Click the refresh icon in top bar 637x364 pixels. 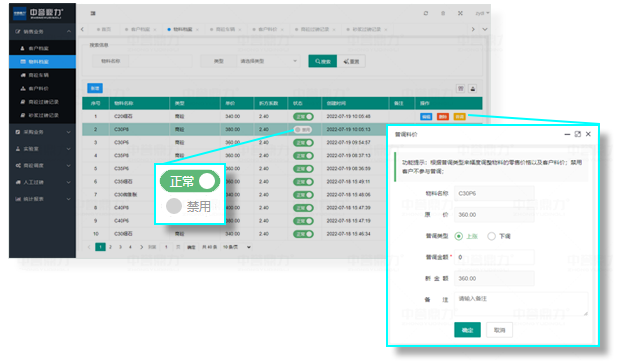pyautogui.click(x=426, y=13)
